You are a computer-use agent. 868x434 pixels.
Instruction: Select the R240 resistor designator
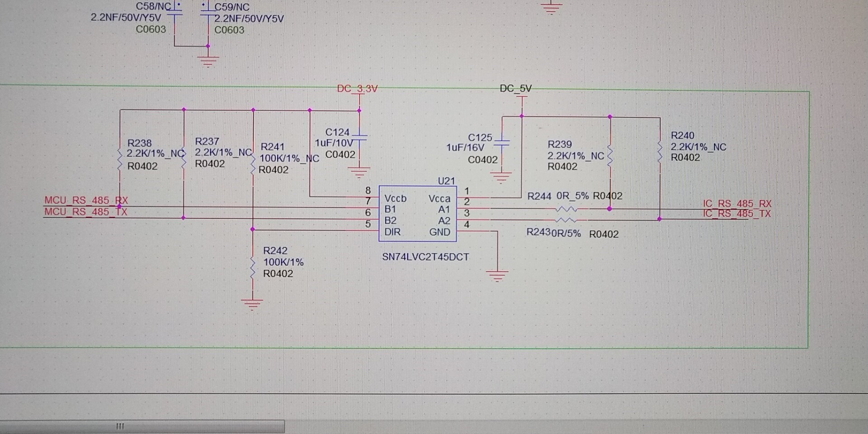pos(683,136)
